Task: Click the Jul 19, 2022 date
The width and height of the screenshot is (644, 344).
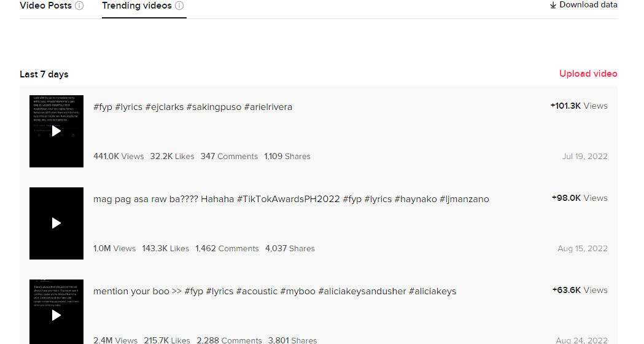Action: tap(585, 156)
